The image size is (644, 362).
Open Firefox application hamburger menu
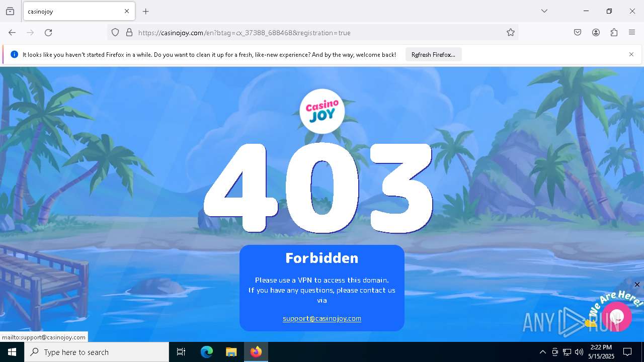coord(632,33)
